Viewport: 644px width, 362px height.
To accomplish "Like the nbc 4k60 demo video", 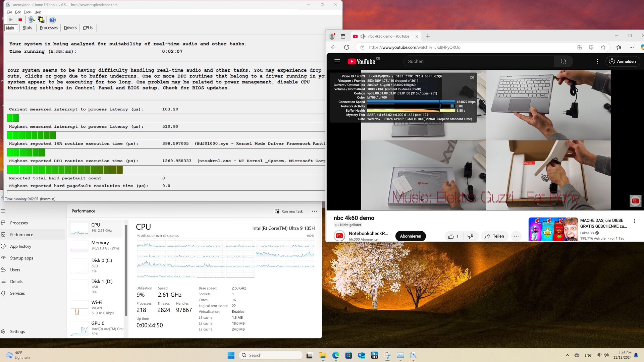I will pos(454,236).
